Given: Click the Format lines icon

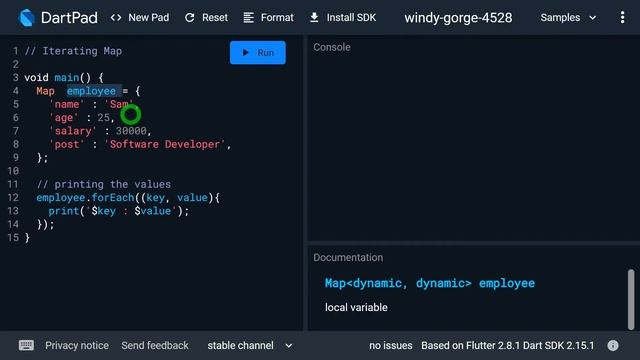Looking at the screenshot, I should 249,18.
